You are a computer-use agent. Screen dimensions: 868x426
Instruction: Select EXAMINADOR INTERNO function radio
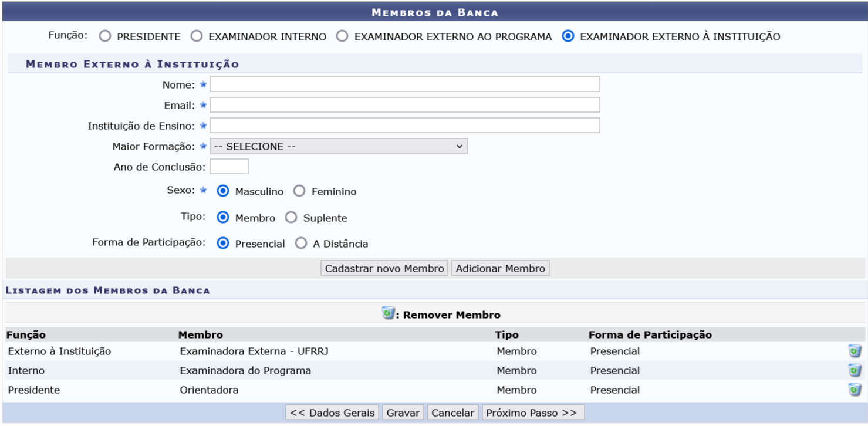point(197,36)
